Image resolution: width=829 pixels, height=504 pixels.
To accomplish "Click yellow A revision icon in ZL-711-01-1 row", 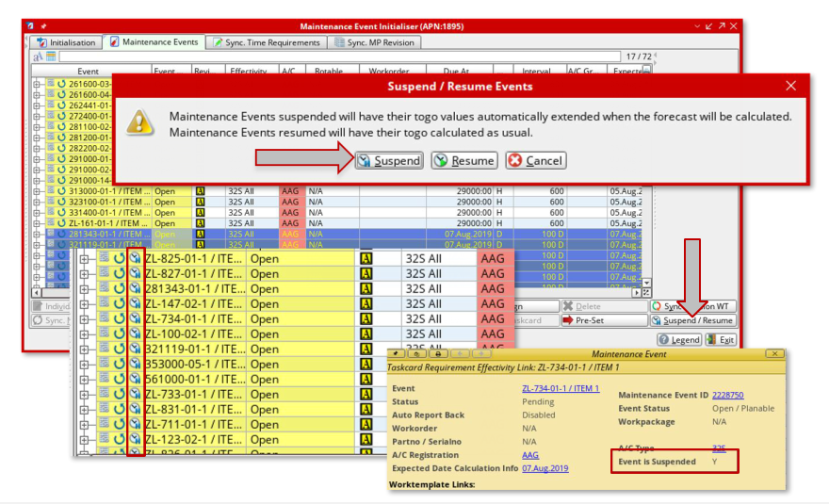I will coord(366,424).
